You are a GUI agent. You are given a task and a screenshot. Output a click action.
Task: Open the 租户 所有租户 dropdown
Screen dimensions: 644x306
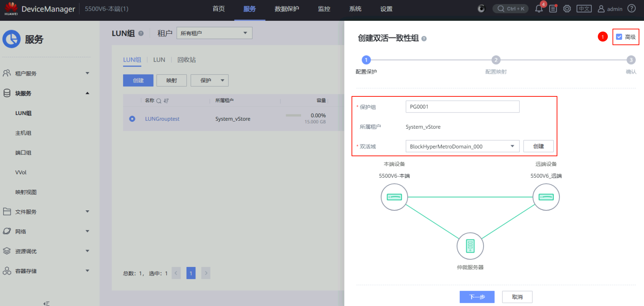tap(214, 33)
